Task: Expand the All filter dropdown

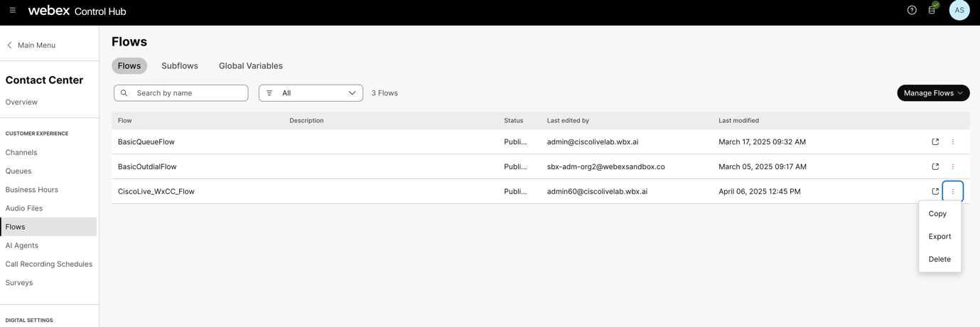Action: 311,93
